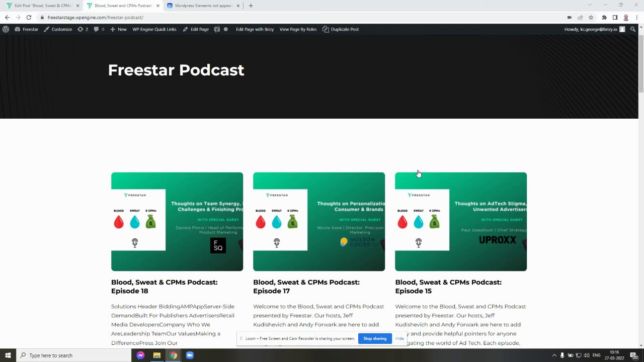
Task: Click ENG language indicator
Action: pyautogui.click(x=597, y=355)
